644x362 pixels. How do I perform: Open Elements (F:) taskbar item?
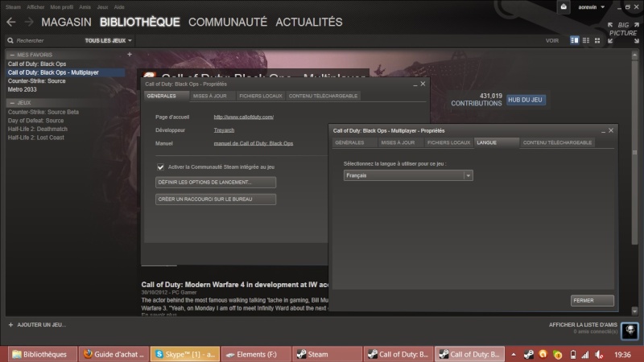click(x=256, y=354)
